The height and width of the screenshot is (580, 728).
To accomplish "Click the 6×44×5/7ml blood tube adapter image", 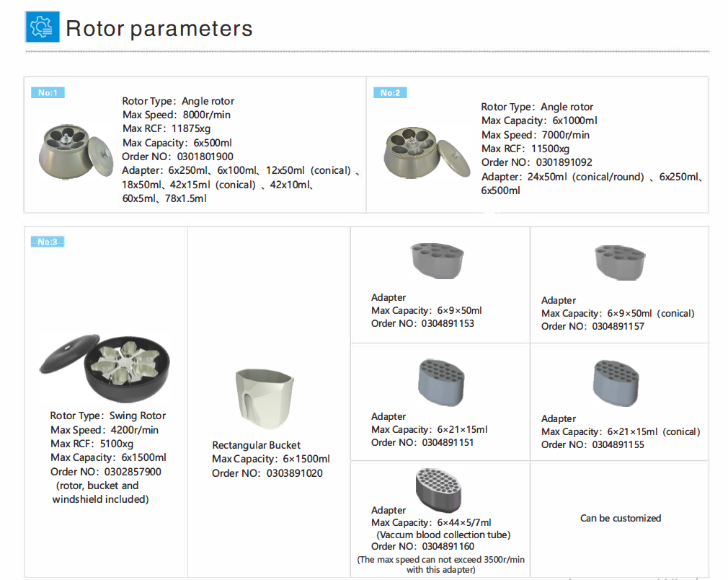I will pyautogui.click(x=438, y=489).
